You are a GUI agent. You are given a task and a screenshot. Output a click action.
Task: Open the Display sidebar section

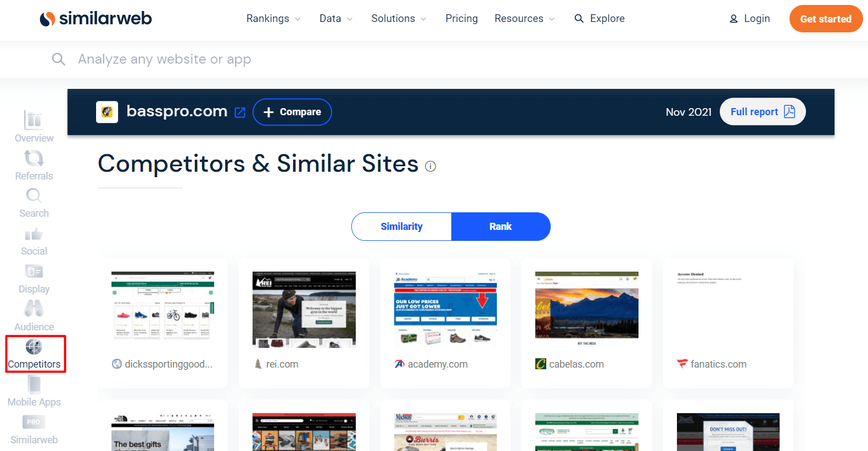(x=33, y=279)
